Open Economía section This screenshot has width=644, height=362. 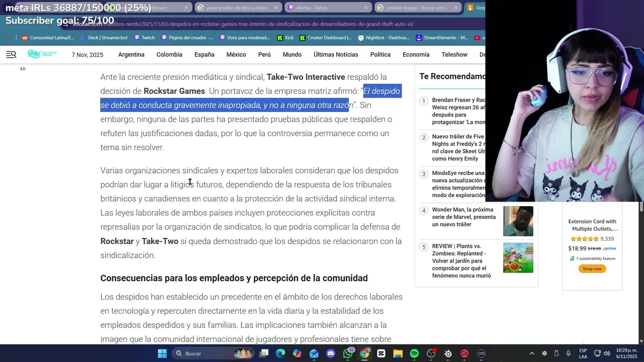416,54
